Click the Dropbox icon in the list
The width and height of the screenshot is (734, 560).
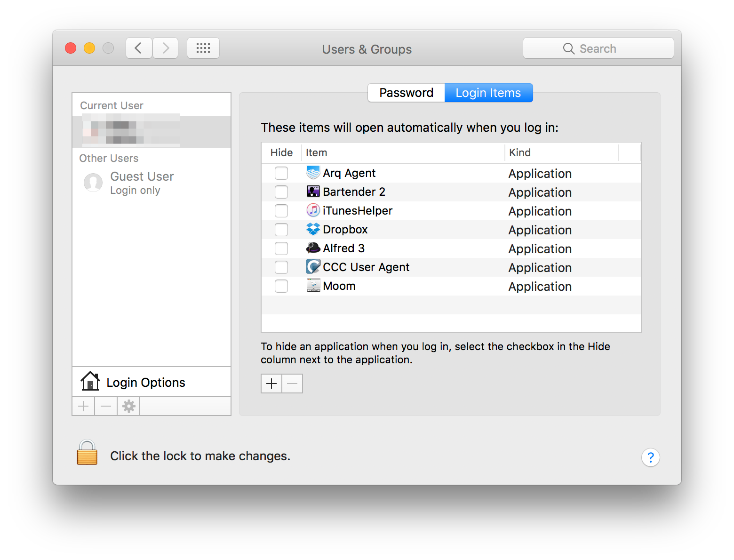point(313,229)
